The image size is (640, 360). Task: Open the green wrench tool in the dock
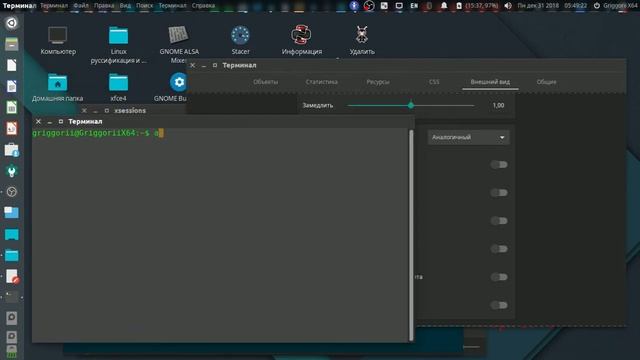coord(11,171)
